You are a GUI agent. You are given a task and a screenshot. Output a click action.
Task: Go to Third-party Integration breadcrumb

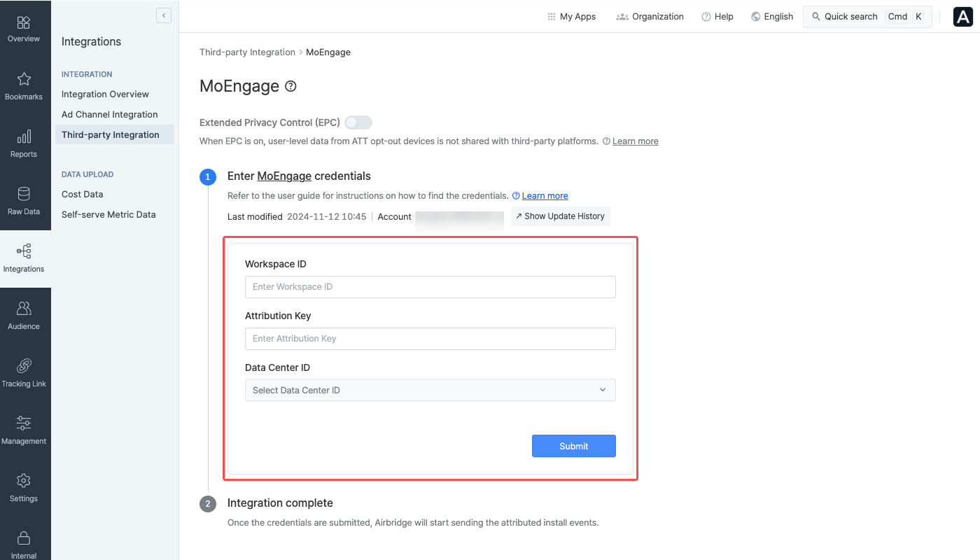[247, 52]
